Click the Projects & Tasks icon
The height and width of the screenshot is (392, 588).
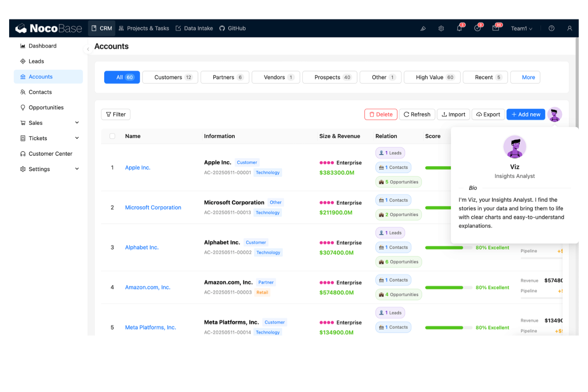click(121, 29)
